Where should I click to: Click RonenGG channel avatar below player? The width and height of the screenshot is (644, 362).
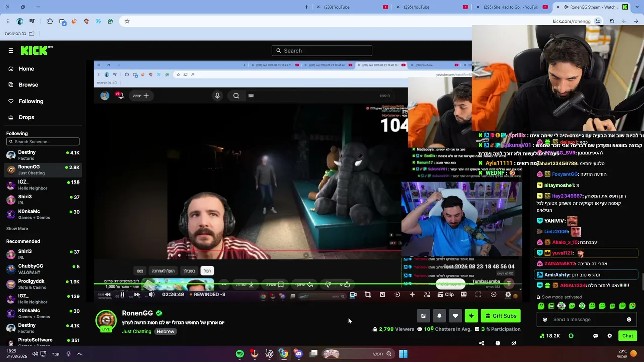tap(106, 321)
